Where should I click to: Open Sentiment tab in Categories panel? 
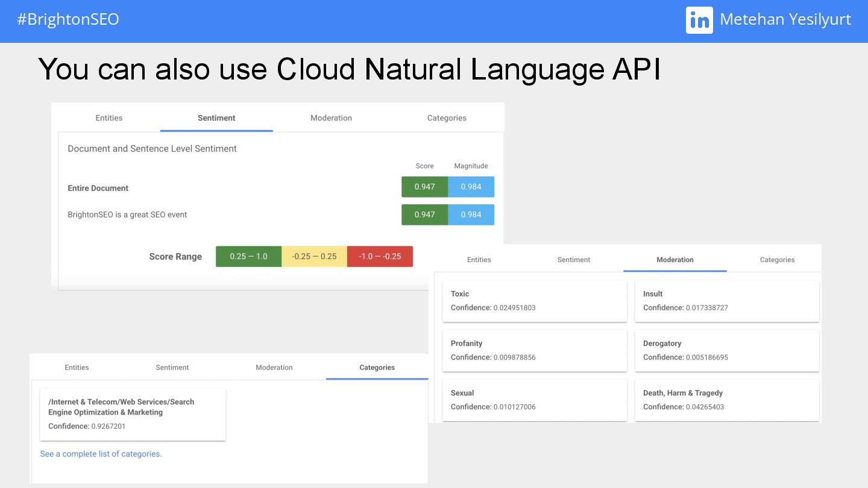point(172,368)
